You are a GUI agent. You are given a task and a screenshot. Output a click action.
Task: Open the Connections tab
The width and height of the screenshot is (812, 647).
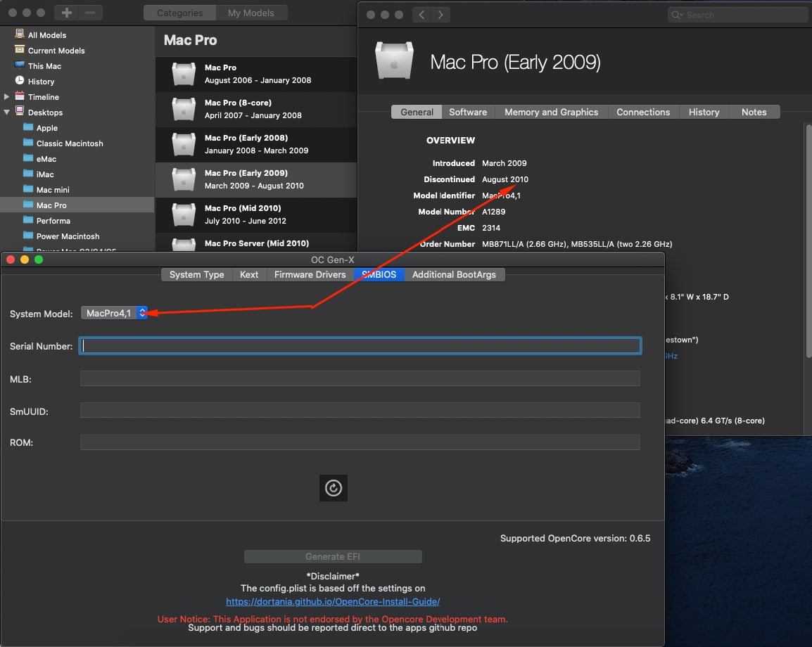(642, 112)
